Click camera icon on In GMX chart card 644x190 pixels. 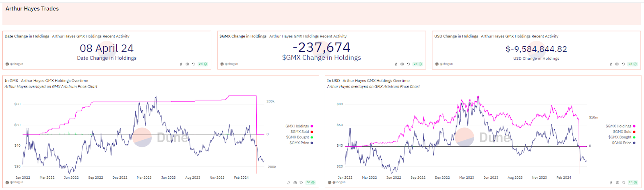coord(295,182)
